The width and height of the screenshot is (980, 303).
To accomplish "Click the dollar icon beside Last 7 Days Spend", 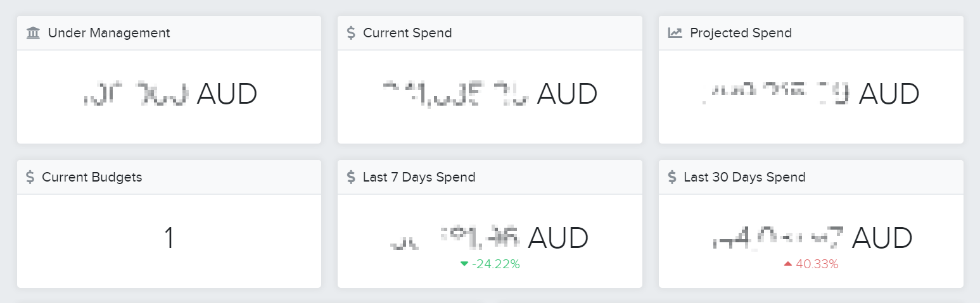I will [x=351, y=177].
